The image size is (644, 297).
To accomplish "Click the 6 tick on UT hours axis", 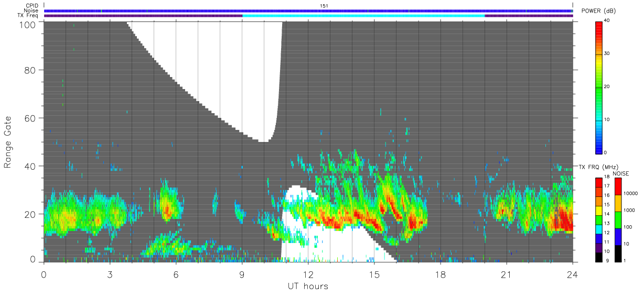I will pos(176,274).
